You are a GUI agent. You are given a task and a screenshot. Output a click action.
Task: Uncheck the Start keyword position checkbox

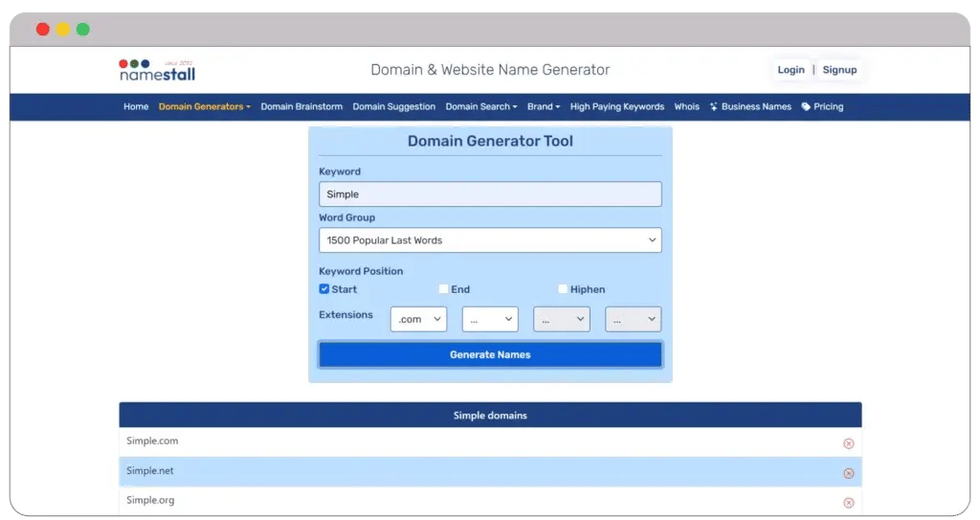tap(324, 289)
